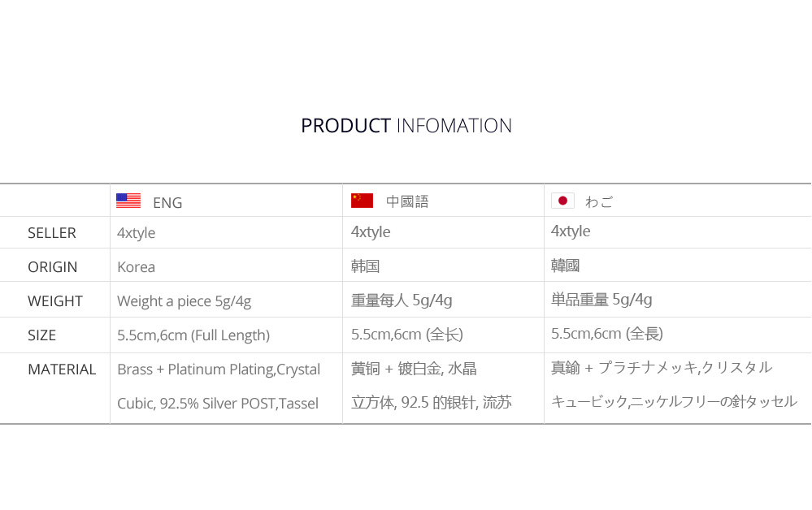
Task: Click the US flag icon
Action: 128,201
